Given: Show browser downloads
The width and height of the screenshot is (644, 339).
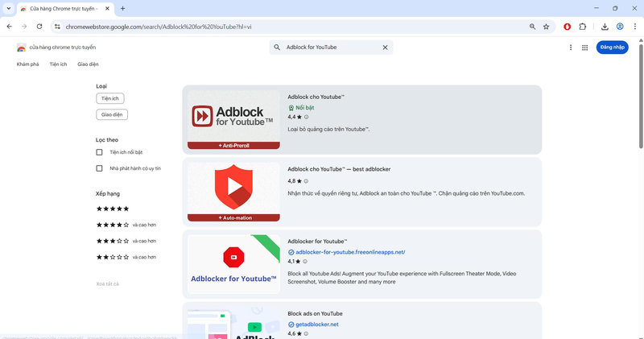Looking at the screenshot, I should (605, 27).
